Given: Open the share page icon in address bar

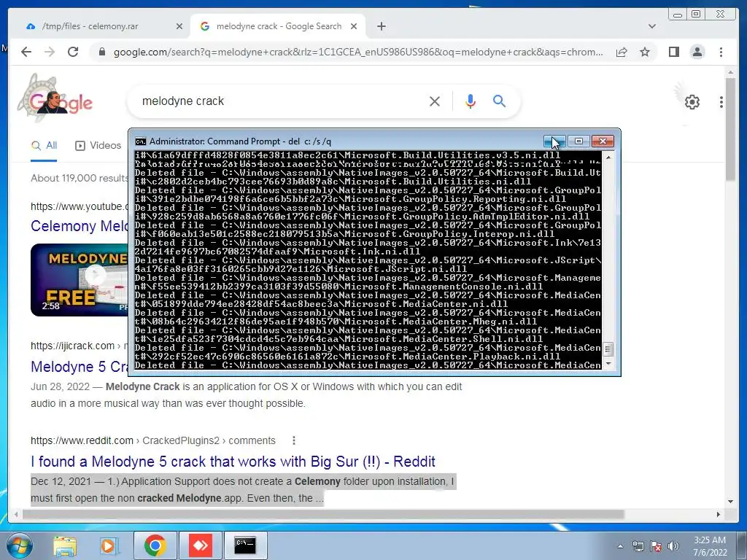Looking at the screenshot, I should 622,52.
